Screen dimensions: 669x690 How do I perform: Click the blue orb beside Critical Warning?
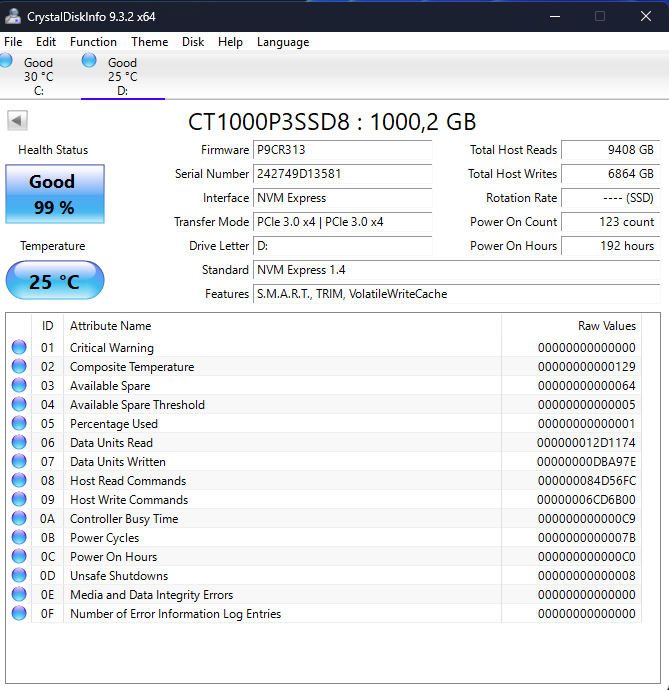(x=19, y=348)
